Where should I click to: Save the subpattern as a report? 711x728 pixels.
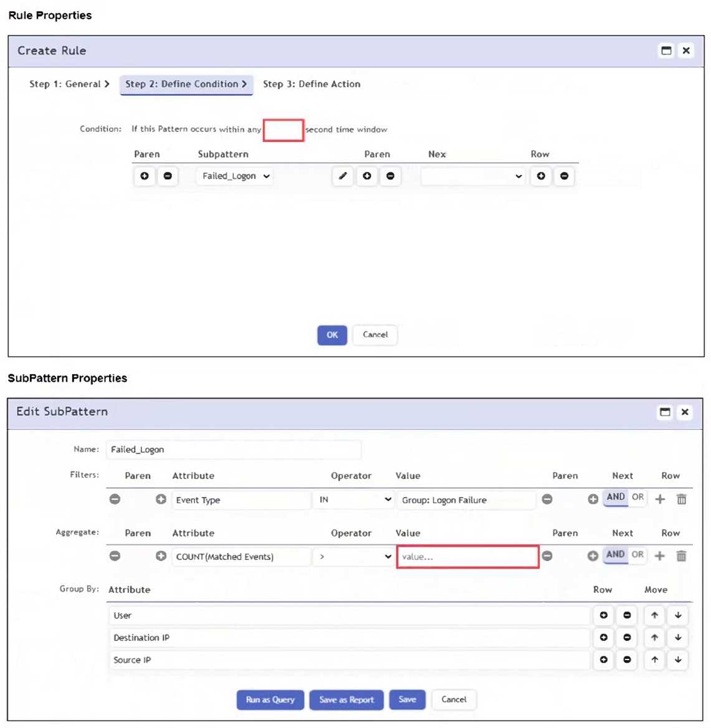point(346,699)
